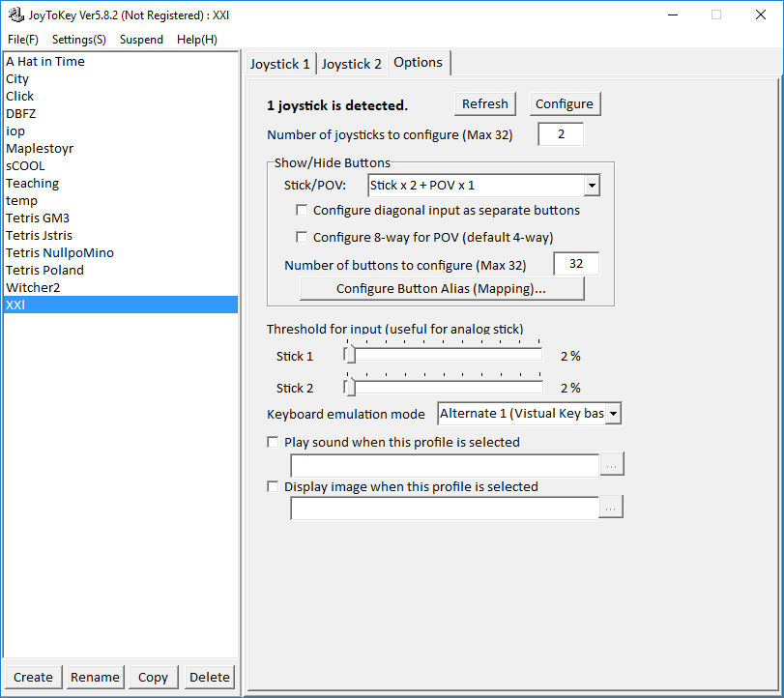Enable 8-way for POV checkbox
The width and height of the screenshot is (784, 698).
tap(302, 237)
